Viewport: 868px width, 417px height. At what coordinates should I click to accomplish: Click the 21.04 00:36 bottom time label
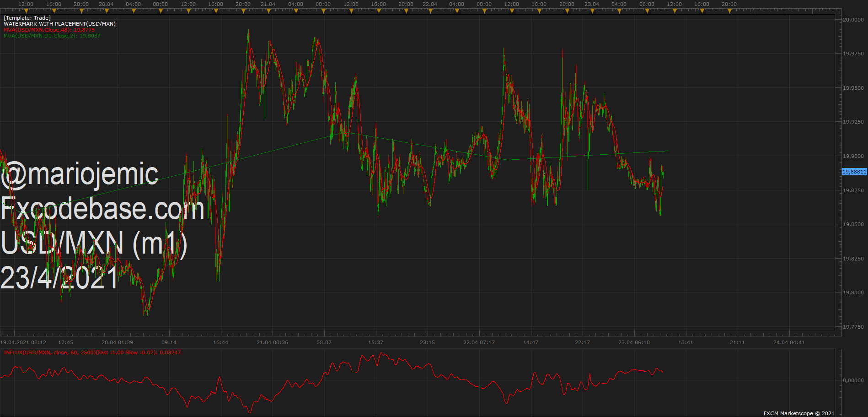coord(272,342)
